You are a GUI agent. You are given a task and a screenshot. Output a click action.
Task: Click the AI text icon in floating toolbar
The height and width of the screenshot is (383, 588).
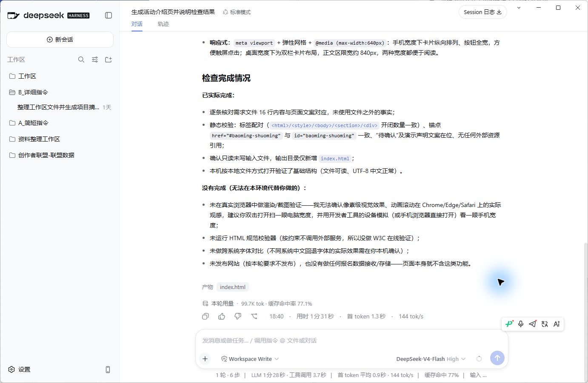pyautogui.click(x=557, y=324)
